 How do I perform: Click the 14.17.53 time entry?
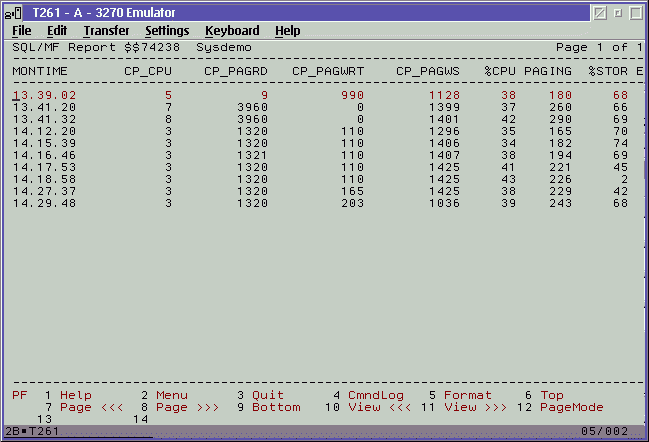pos(44,167)
